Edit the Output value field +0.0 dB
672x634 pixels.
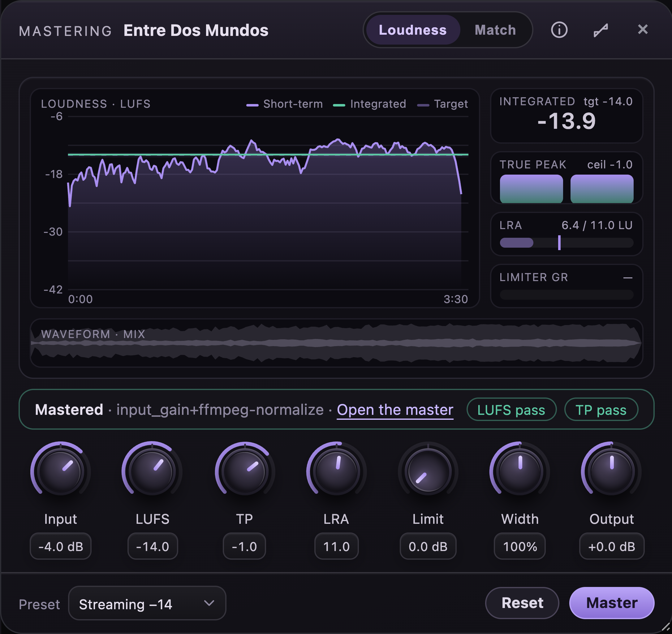(x=611, y=546)
